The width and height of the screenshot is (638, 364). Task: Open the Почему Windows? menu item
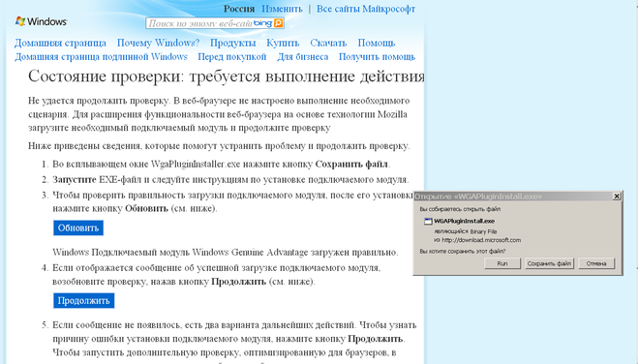coord(158,43)
